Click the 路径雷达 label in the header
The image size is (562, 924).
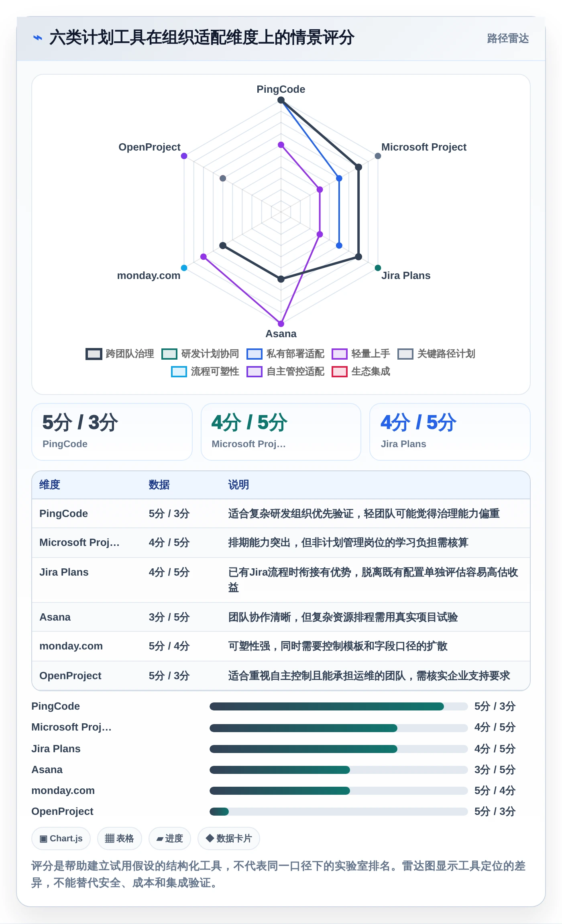coord(508,38)
